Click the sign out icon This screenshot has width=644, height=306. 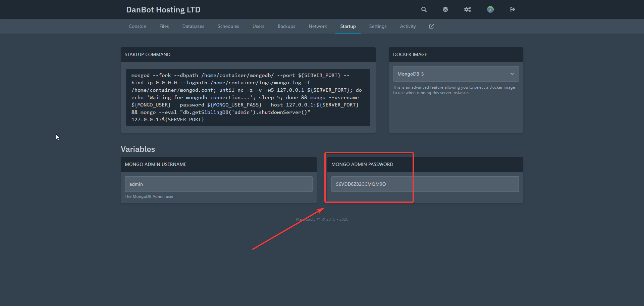coord(512,9)
